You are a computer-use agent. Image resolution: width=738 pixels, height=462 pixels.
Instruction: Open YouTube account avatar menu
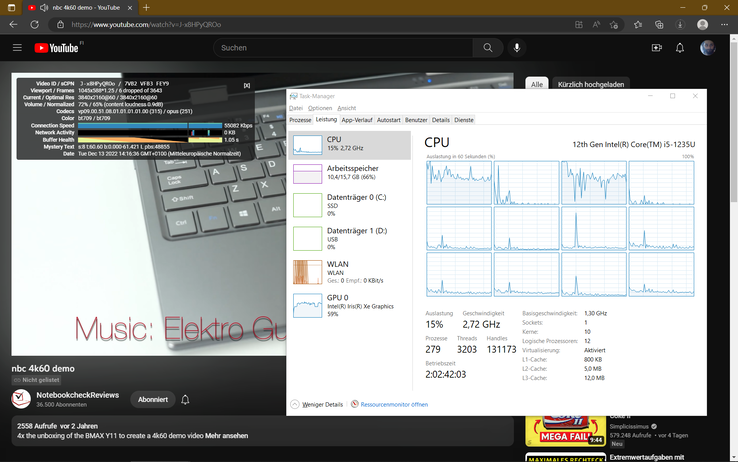point(707,48)
